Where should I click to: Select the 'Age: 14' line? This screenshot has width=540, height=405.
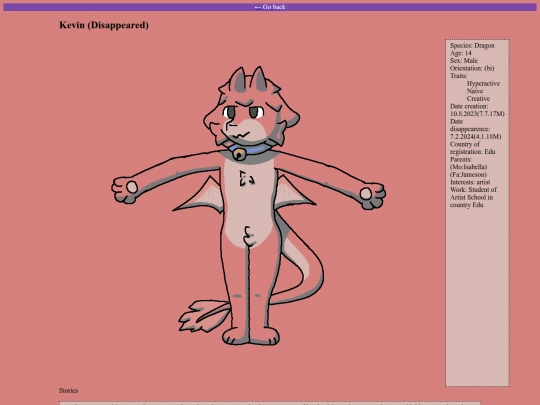pos(461,53)
